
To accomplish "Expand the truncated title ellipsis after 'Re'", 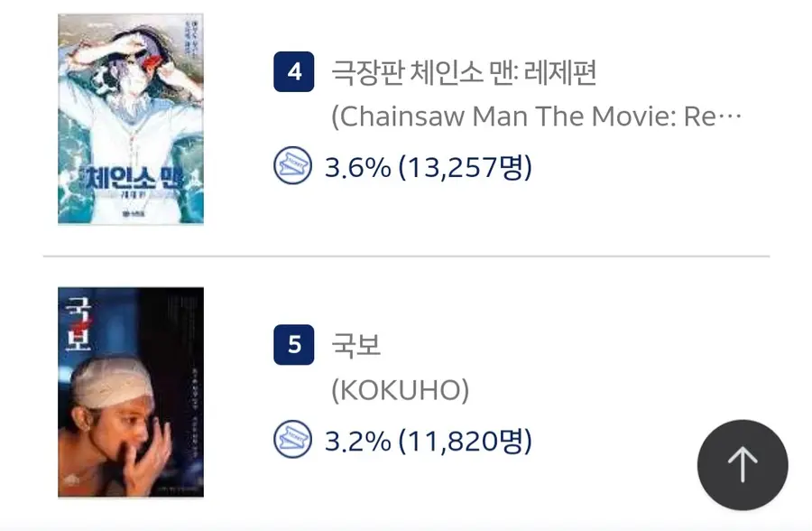I will (x=733, y=118).
